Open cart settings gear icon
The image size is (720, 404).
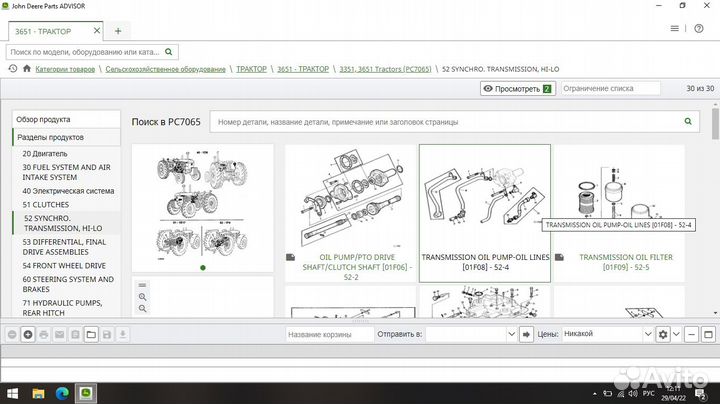click(662, 334)
